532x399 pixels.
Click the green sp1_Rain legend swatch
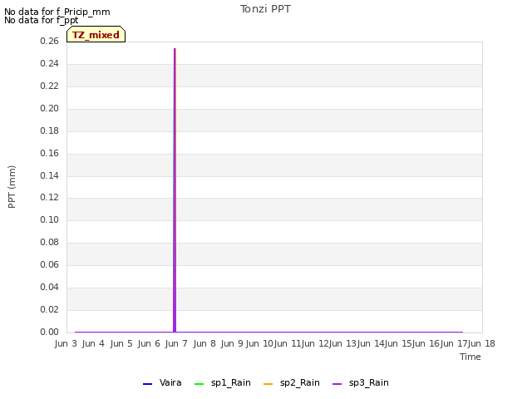[199, 384]
